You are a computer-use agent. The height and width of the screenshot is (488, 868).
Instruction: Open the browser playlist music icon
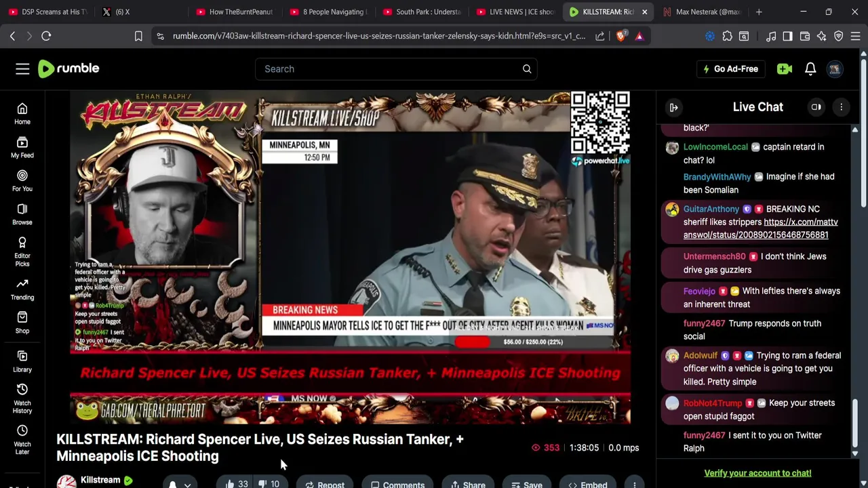(771, 36)
